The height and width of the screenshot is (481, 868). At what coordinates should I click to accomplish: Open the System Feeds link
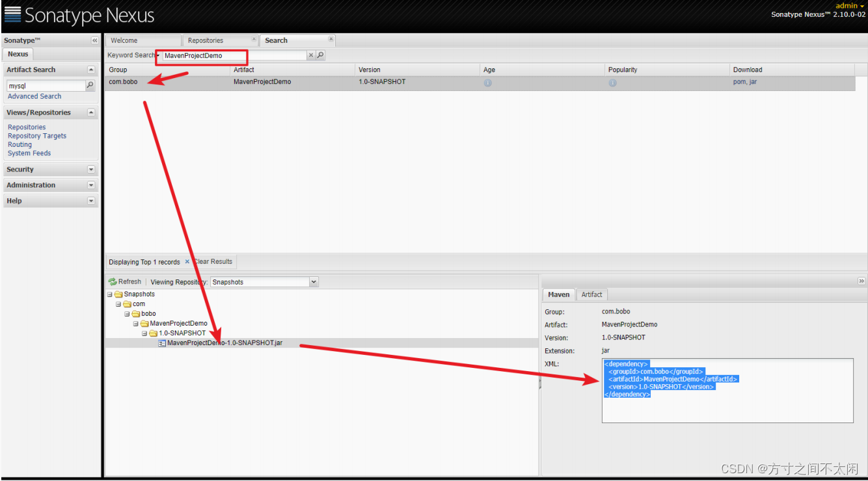[x=29, y=153]
